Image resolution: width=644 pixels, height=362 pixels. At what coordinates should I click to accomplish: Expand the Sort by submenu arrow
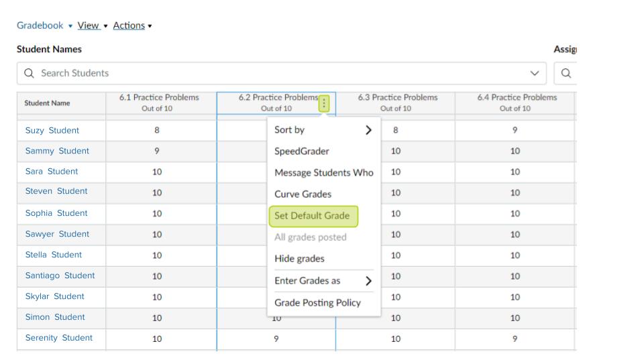point(368,130)
